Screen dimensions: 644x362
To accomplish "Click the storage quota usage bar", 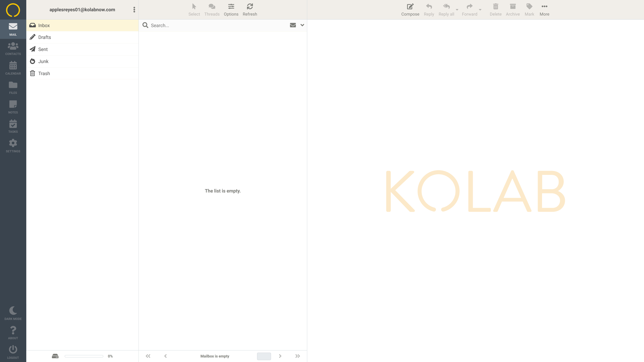I will click(x=84, y=356).
